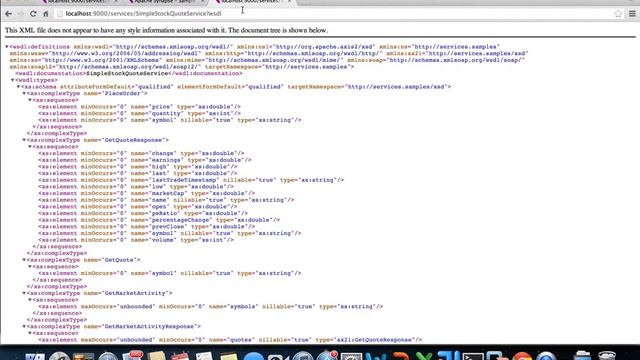This screenshot has width=640, height=360.
Task: Click the element line name="peRatio"
Action: click(x=143, y=213)
